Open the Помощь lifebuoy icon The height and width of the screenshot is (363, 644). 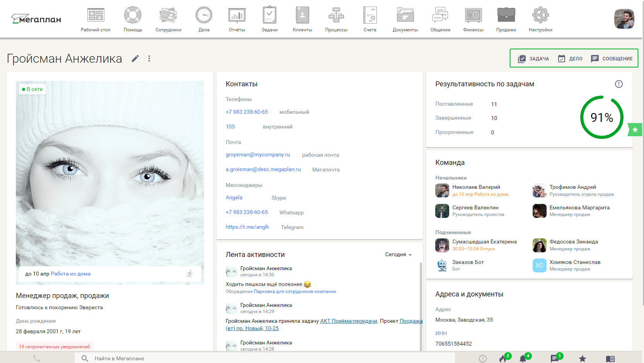click(133, 15)
